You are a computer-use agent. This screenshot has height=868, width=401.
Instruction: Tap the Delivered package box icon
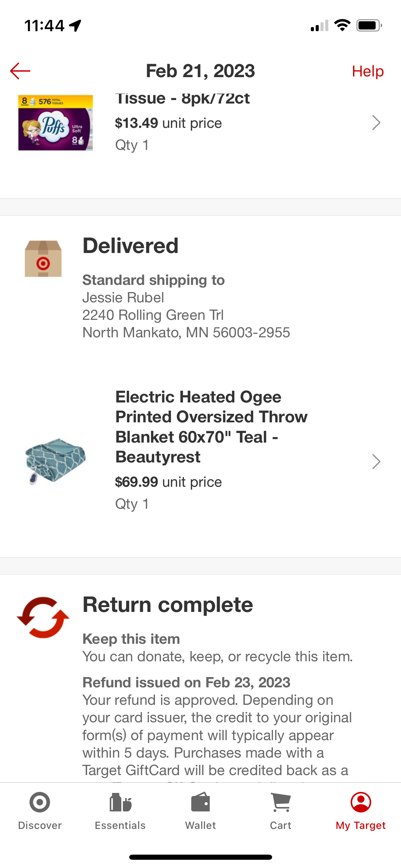(x=43, y=258)
